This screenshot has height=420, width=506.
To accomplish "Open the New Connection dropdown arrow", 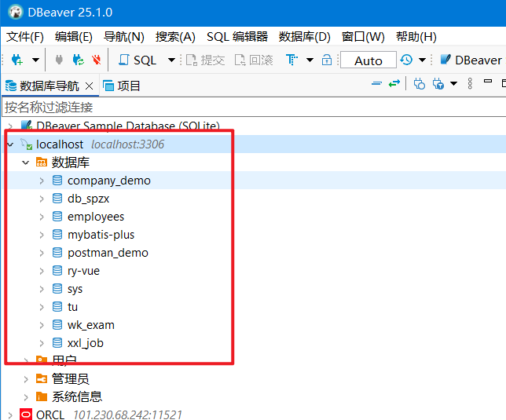I will pos(35,60).
